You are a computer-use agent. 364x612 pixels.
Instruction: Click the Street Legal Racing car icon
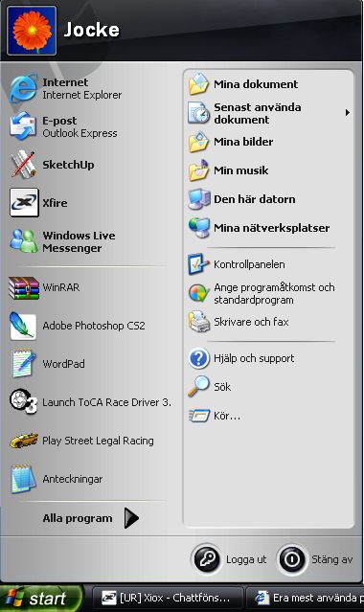[24, 441]
